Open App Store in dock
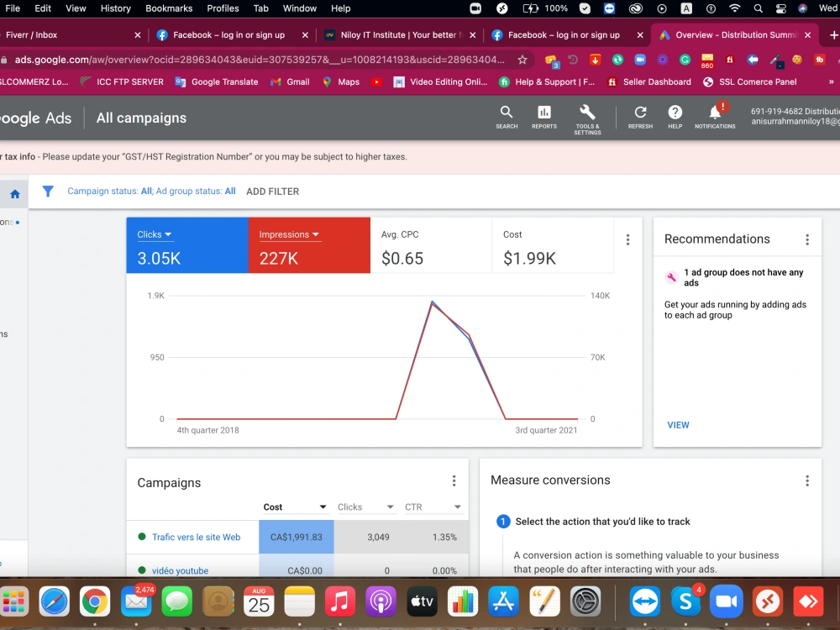Screen dimensions: 840x630 click(503, 601)
